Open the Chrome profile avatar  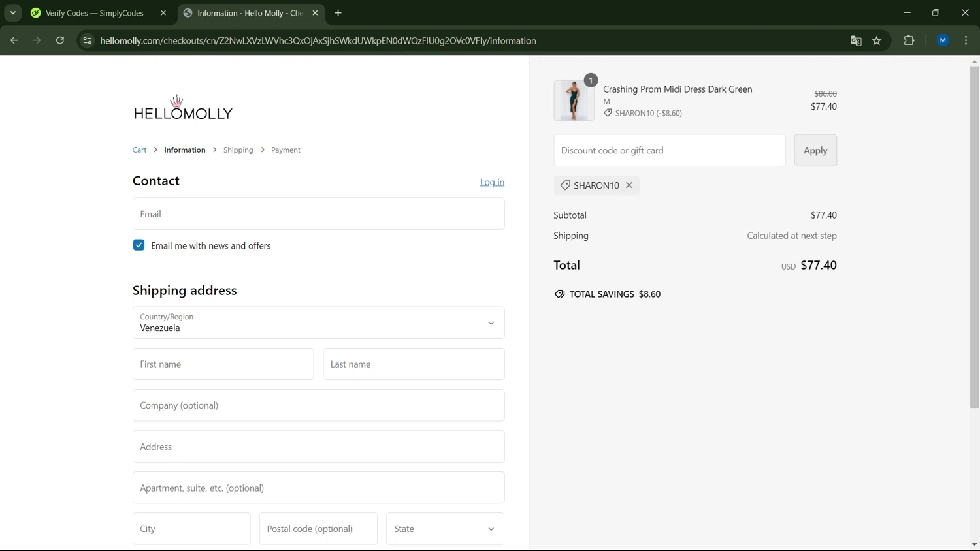(943, 40)
